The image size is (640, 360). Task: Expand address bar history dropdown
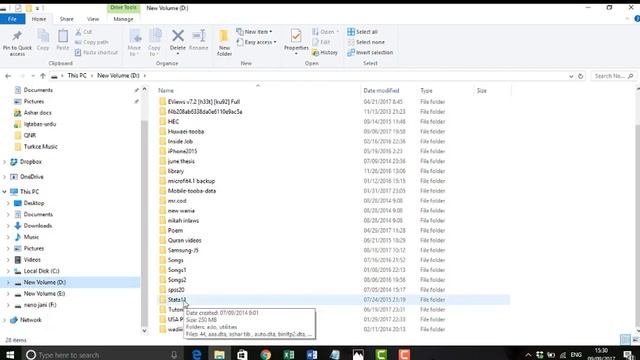coord(571,76)
